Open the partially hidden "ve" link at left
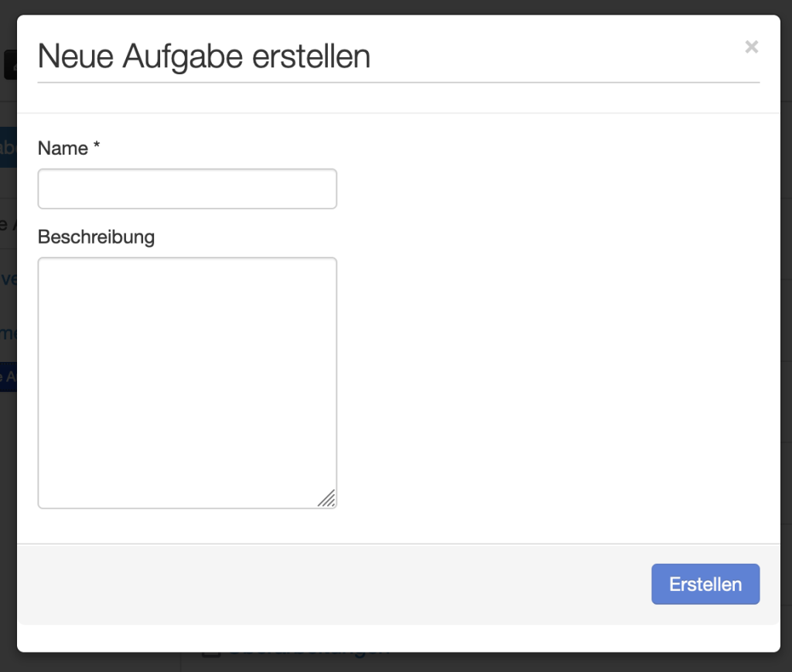The width and height of the screenshot is (792, 672). point(8,278)
